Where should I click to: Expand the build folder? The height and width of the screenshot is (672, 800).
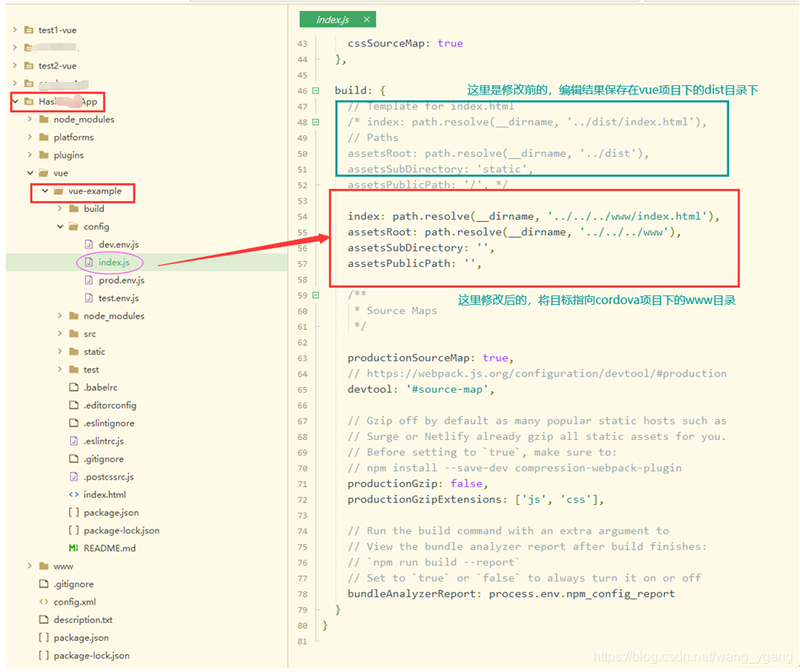[60, 209]
